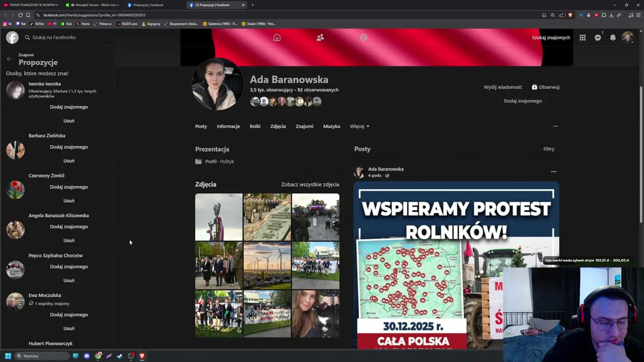This screenshot has width=644, height=362.
Task: Open Steam from the taskbar
Action: 120,356
